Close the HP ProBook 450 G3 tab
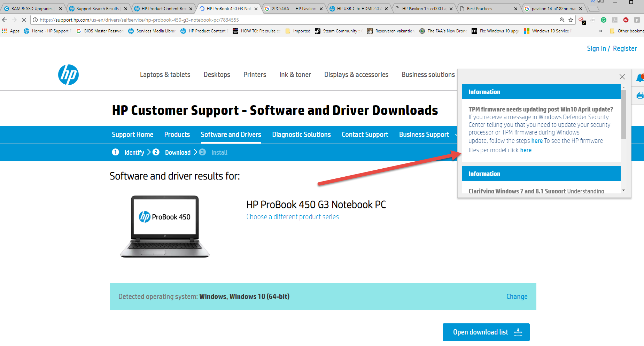Viewport: 644px width, 346px height. click(x=256, y=9)
